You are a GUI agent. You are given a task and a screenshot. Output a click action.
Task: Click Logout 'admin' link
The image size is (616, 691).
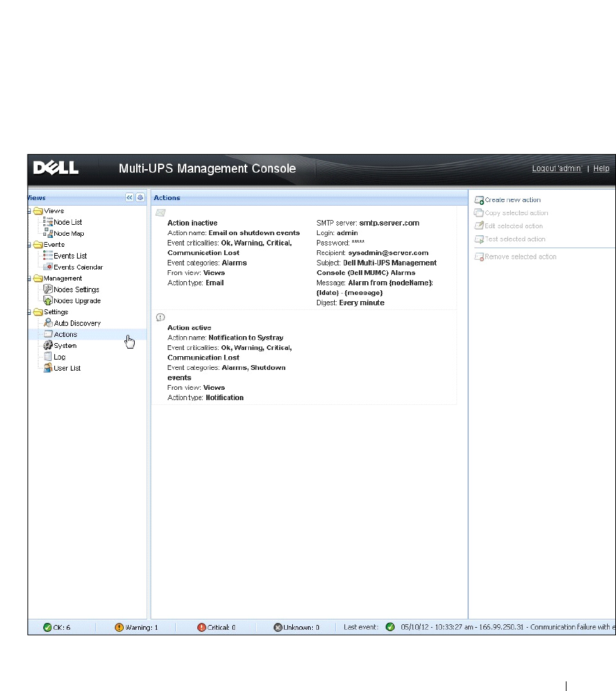click(556, 168)
